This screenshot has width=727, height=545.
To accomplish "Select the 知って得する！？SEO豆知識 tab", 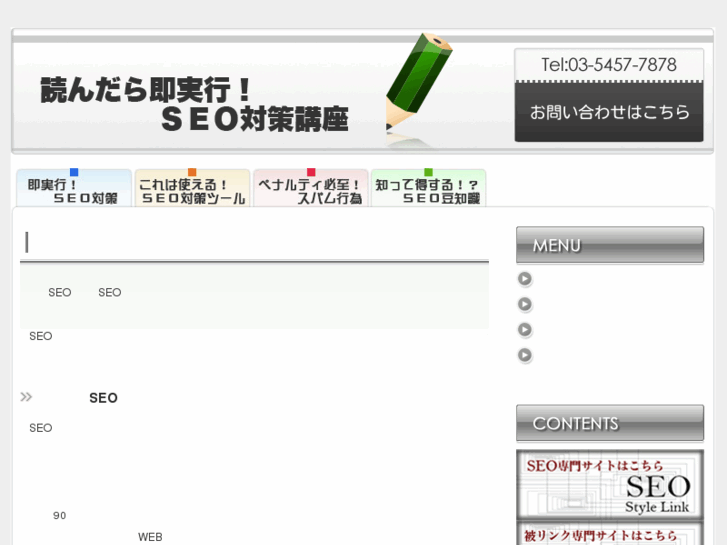I will point(428,188).
